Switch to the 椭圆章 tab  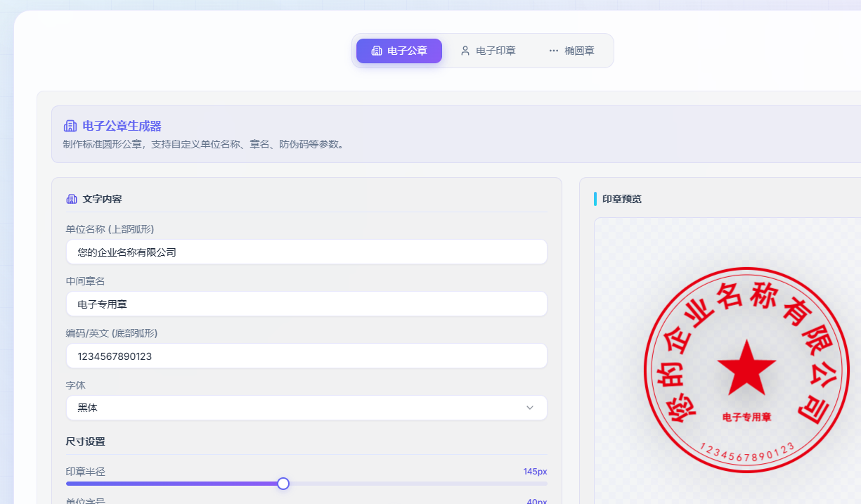click(x=571, y=51)
